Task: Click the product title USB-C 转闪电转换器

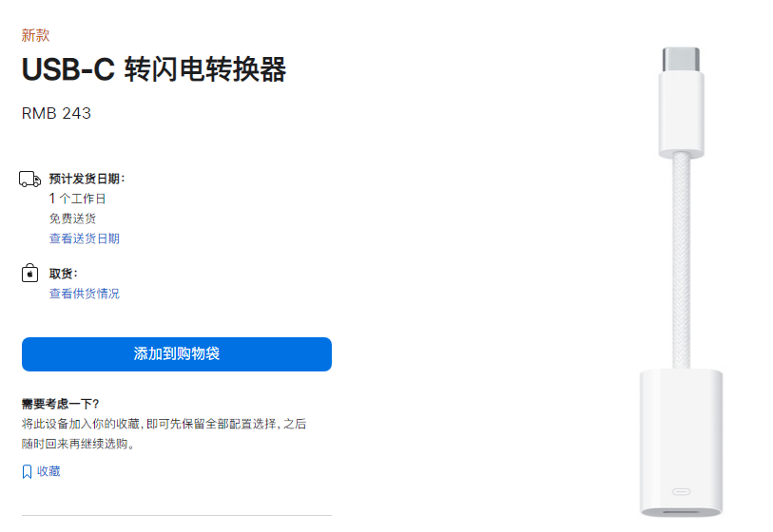Action: pyautogui.click(x=154, y=69)
